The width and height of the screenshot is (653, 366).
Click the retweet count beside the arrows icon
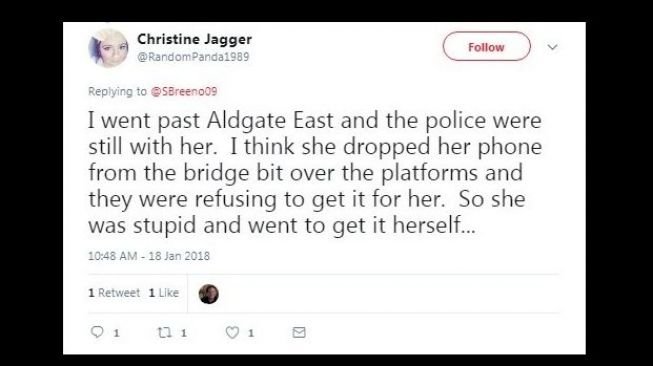pyautogui.click(x=184, y=333)
